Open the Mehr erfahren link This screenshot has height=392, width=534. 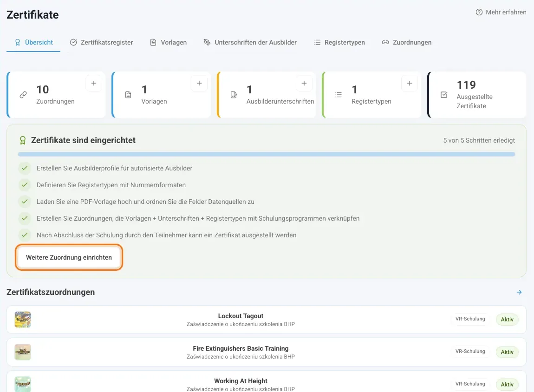501,12
